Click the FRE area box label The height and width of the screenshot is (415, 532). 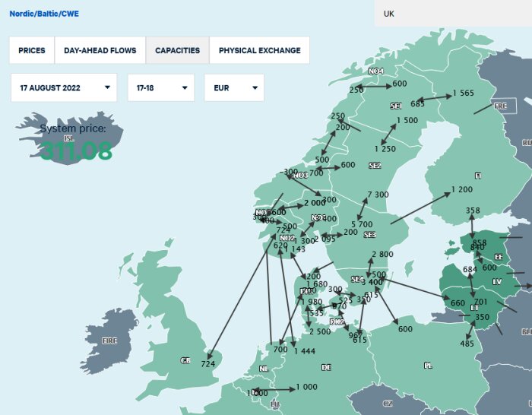(x=501, y=106)
